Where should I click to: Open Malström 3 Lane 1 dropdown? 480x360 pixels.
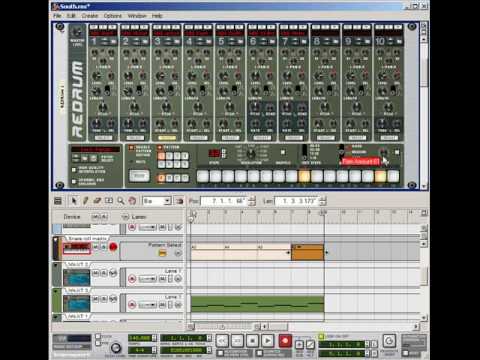pyautogui.click(x=147, y=305)
